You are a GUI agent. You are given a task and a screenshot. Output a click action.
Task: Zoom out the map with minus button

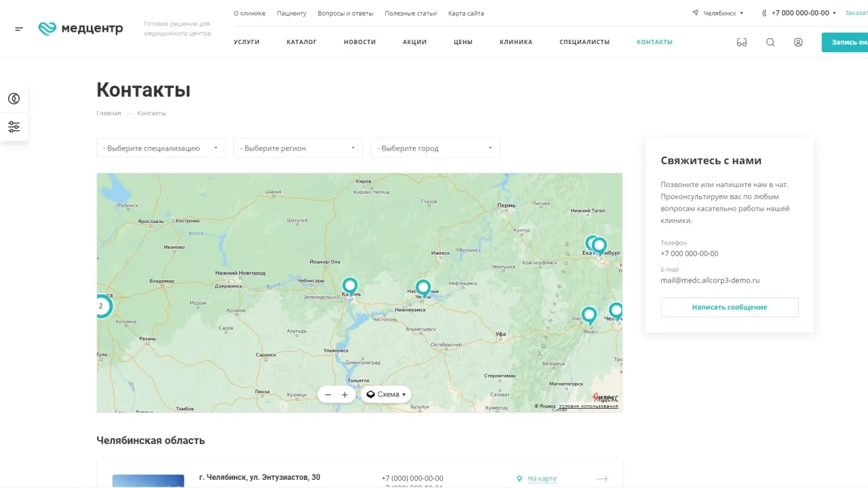328,394
